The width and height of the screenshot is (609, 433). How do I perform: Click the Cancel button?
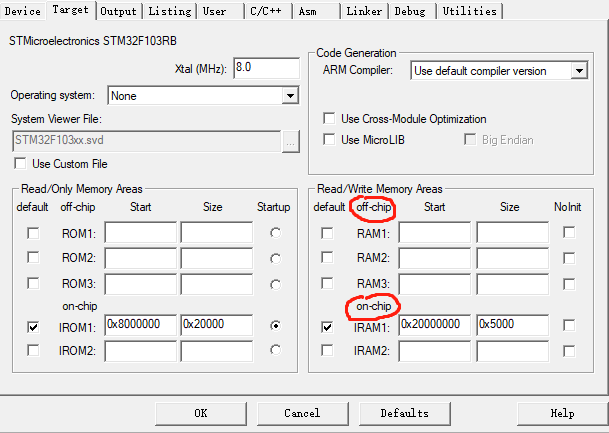[x=302, y=413]
